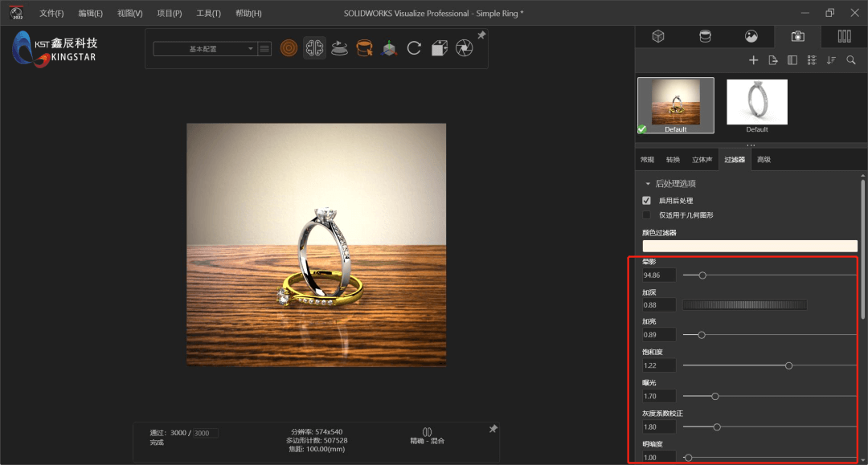Open the 文件(F) menu

tap(51, 13)
